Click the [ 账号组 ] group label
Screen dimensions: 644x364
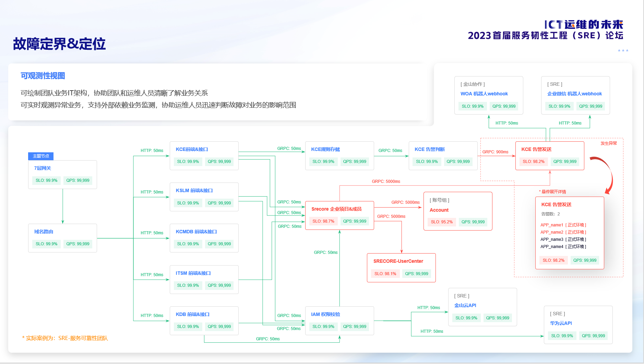[x=439, y=200]
